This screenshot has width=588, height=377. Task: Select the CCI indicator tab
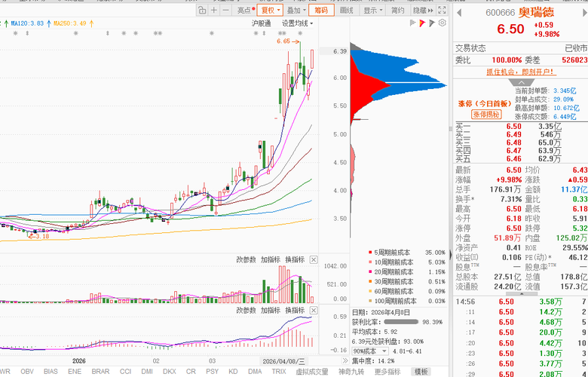(x=126, y=372)
